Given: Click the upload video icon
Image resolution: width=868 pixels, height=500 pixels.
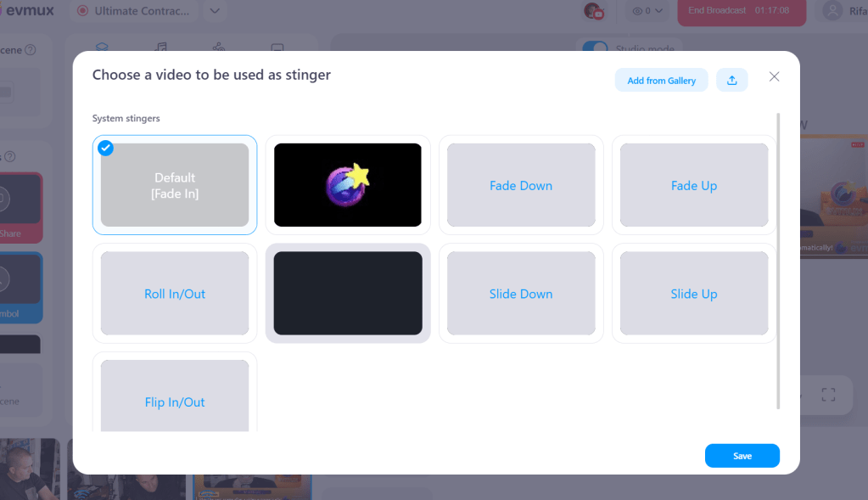Looking at the screenshot, I should click(732, 81).
